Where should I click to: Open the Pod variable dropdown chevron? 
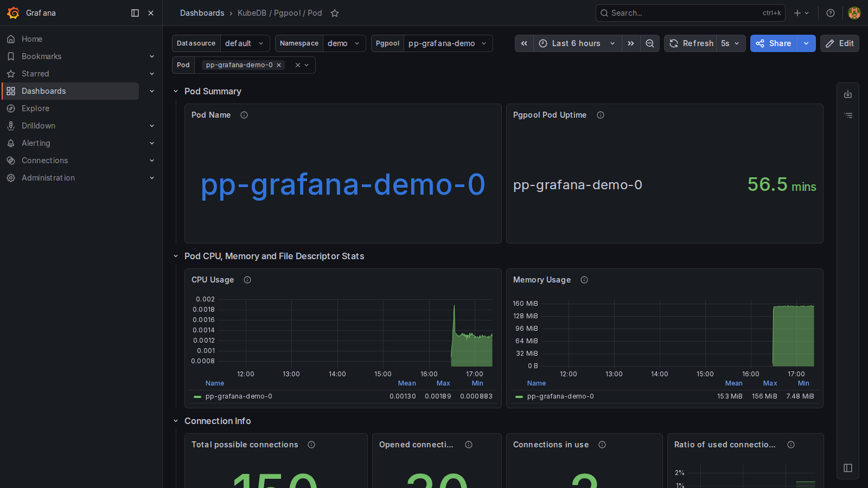pyautogui.click(x=307, y=65)
